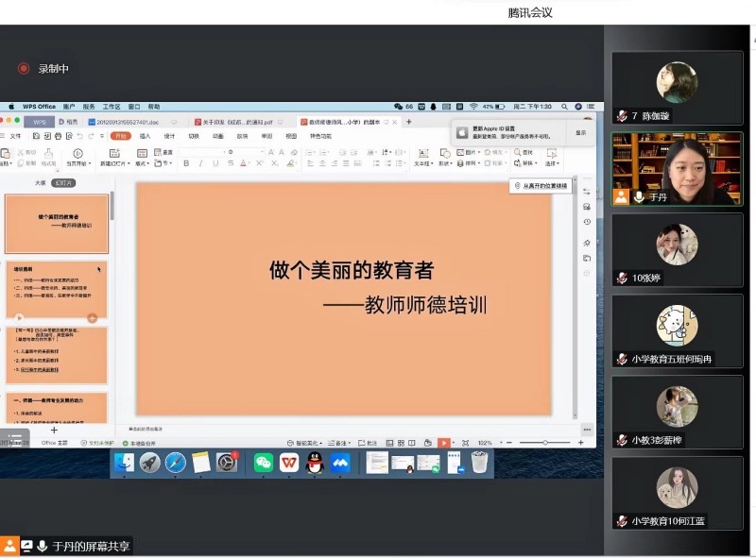
Task: Toggle the 备注 notes pane button
Action: (337, 443)
